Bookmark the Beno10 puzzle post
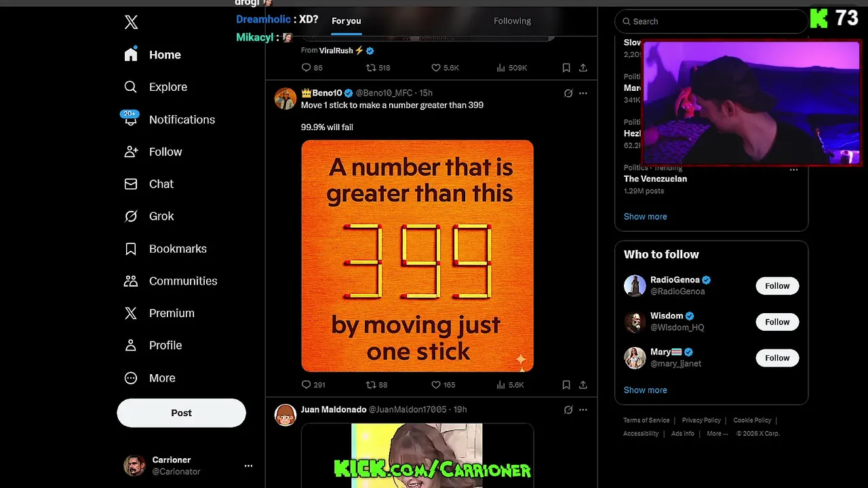 coord(566,385)
